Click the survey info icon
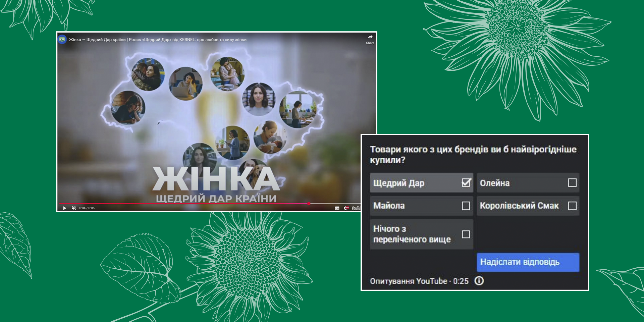This screenshot has width=644, height=322. (x=479, y=281)
